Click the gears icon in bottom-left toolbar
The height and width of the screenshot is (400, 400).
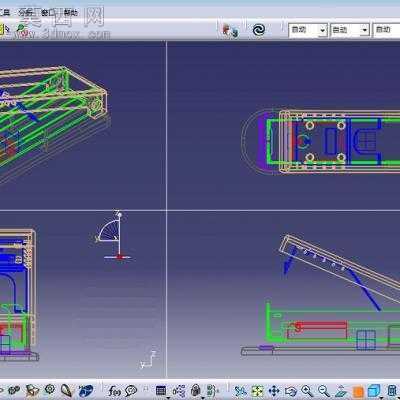[x=14, y=390]
